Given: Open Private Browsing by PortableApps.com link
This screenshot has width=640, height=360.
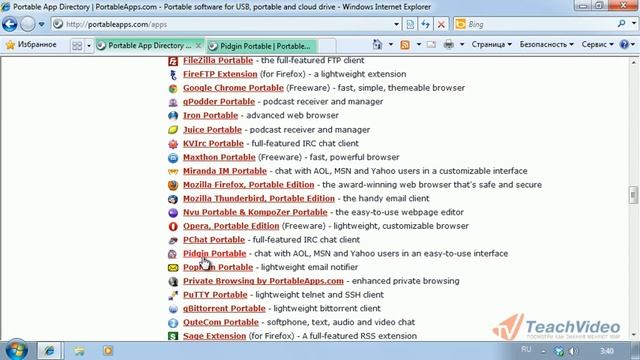Looking at the screenshot, I should pos(263,281).
